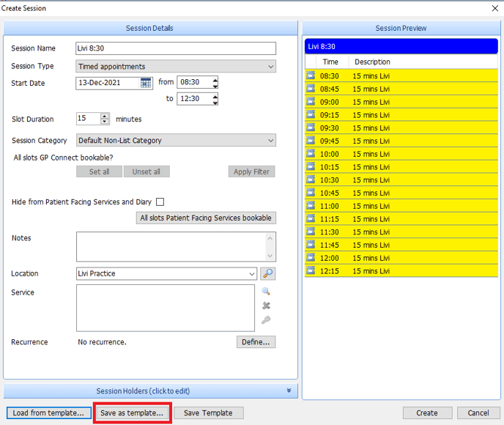The image size is (504, 425).
Task: Click the Time column header
Action: click(x=330, y=62)
